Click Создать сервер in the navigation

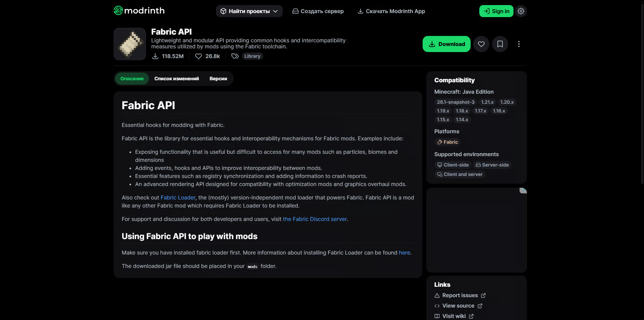pos(318,11)
